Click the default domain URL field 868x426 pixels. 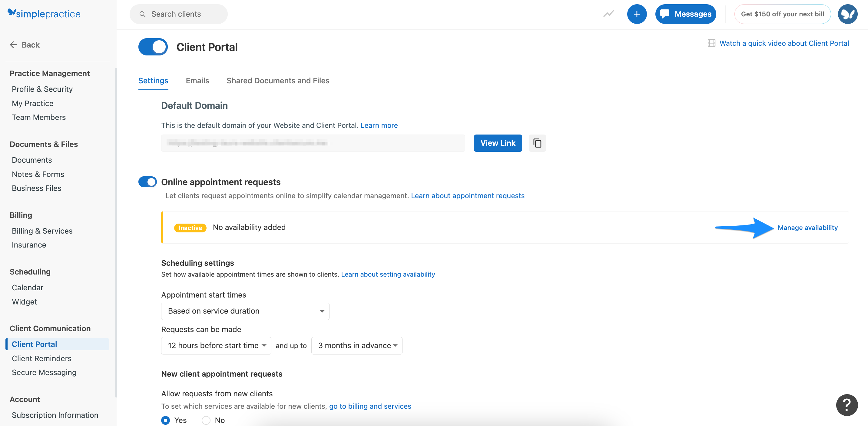coord(313,143)
